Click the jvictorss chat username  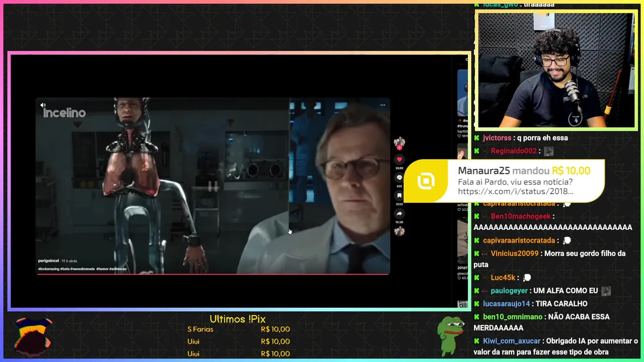[497, 138]
